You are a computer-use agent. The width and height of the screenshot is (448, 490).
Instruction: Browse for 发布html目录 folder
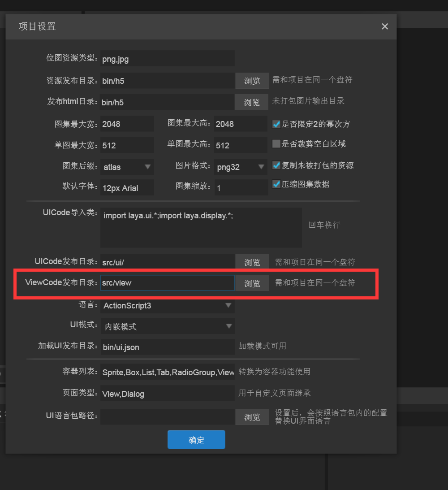pos(252,102)
